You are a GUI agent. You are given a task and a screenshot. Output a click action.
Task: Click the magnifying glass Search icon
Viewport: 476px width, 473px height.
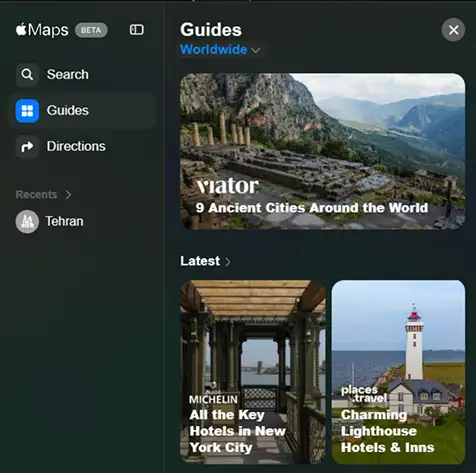pyautogui.click(x=27, y=74)
